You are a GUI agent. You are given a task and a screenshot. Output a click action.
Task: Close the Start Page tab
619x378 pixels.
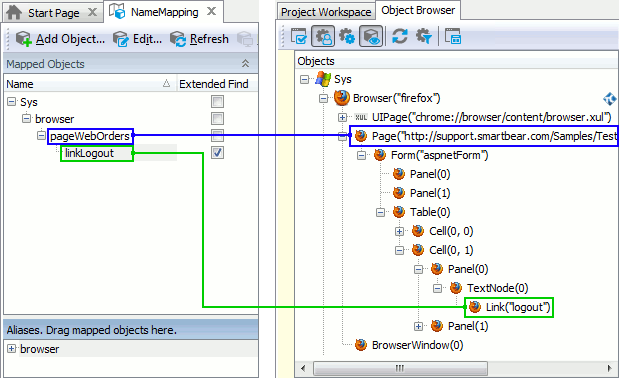(92, 12)
